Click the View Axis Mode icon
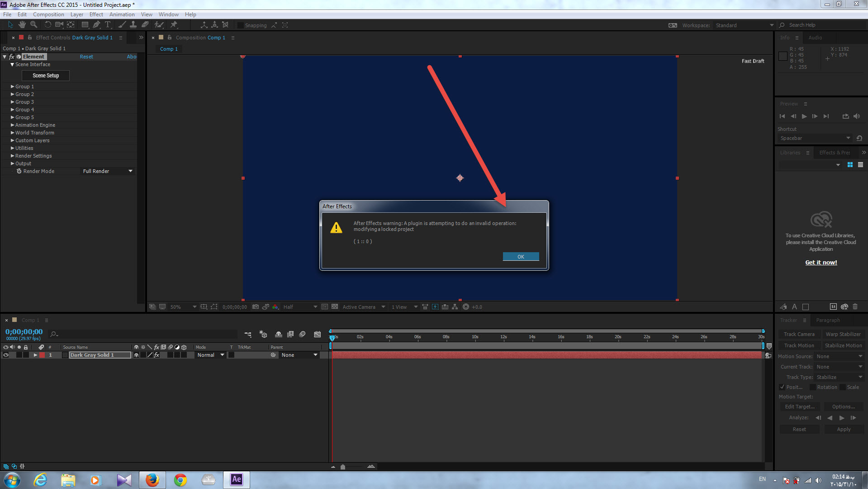This screenshot has height=489, width=868. coord(225,25)
